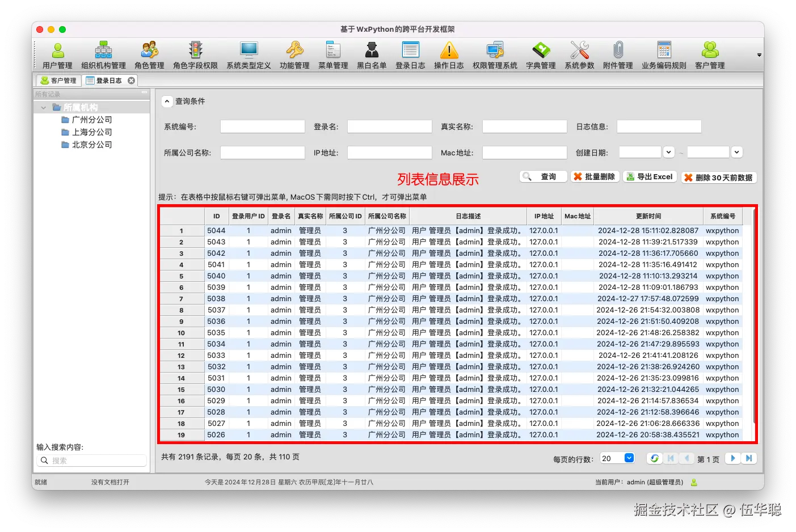796x532 pixels.
Task: Go to the next page
Action: pyautogui.click(x=732, y=458)
